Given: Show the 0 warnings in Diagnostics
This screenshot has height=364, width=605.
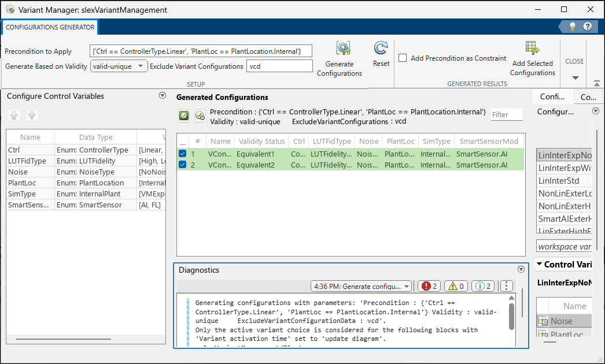Looking at the screenshot, I should pos(456,286).
